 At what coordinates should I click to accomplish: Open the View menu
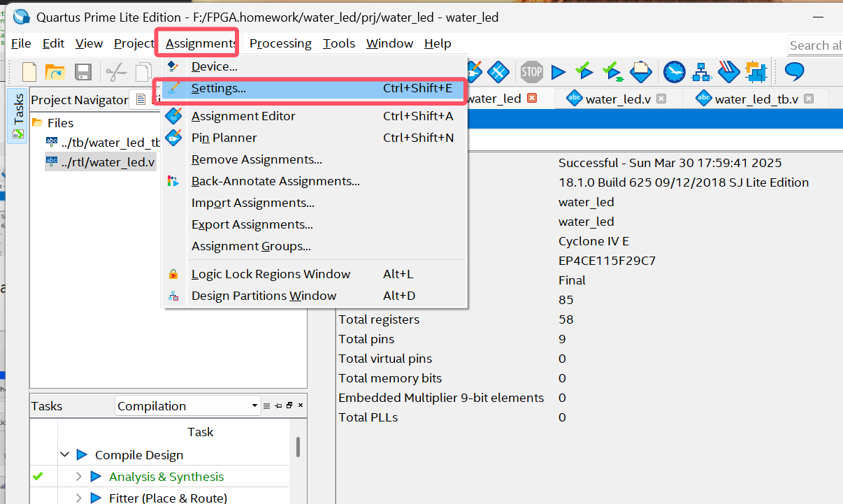89,43
